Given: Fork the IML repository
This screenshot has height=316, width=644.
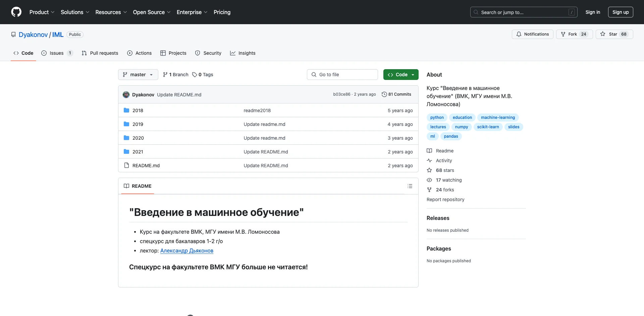Looking at the screenshot, I should pos(574,34).
